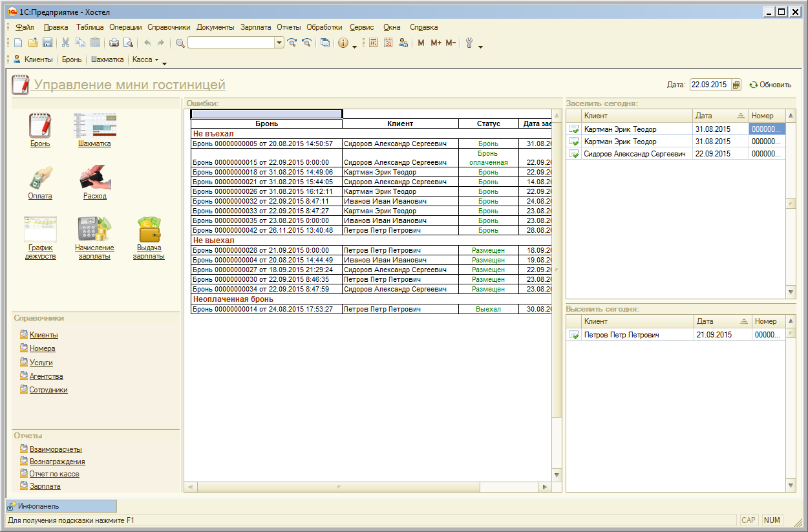The height and width of the screenshot is (532, 808).
Task: Expand the Касса dropdown menu
Action: [145, 59]
